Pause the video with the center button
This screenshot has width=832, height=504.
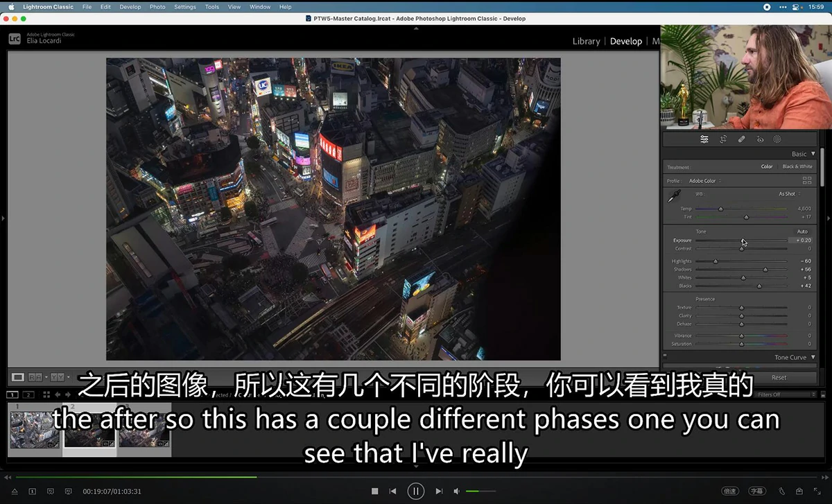(x=416, y=492)
